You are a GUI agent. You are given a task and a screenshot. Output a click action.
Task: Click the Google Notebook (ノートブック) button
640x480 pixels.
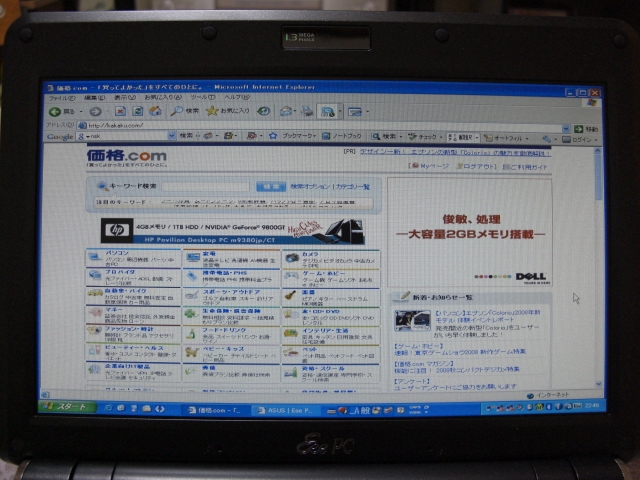coord(342,136)
